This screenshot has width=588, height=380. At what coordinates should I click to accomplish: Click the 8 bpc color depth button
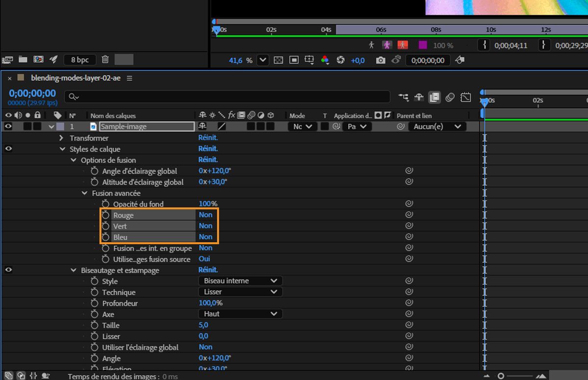80,60
